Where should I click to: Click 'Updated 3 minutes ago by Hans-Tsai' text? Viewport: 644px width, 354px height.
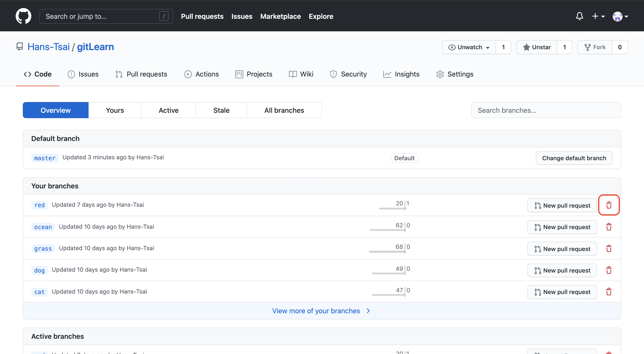coord(113,157)
